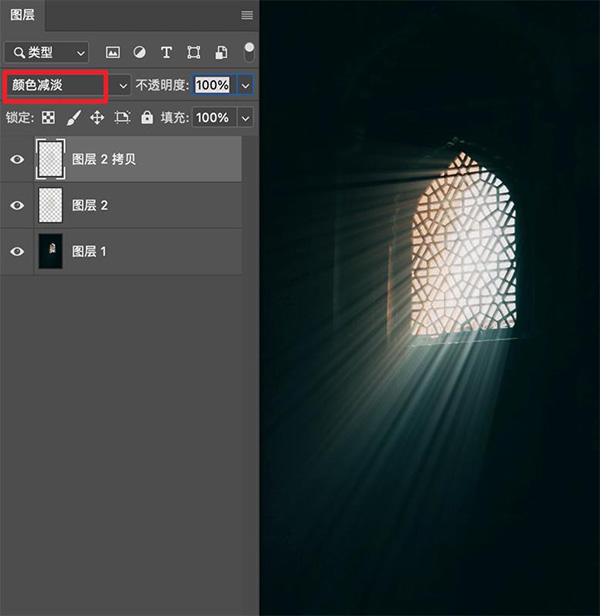Screen dimensions: 600x616
Task: Filter layers by pixel image icon
Action: (x=113, y=52)
